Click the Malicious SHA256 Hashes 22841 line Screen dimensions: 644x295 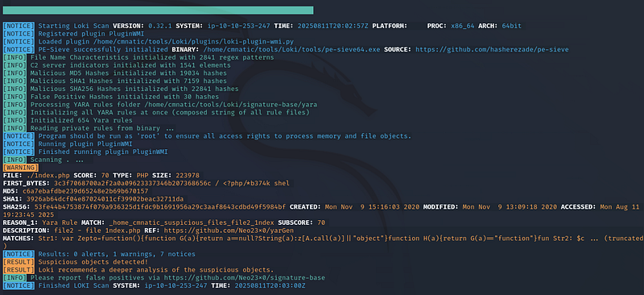tap(134, 89)
